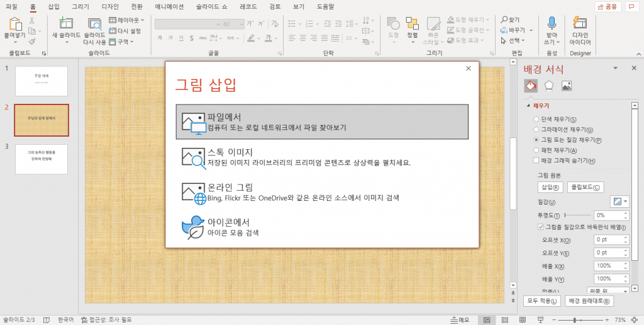This screenshot has height=325, width=644.
Task: Collapse the Fill (채우기) section
Action: (528, 106)
